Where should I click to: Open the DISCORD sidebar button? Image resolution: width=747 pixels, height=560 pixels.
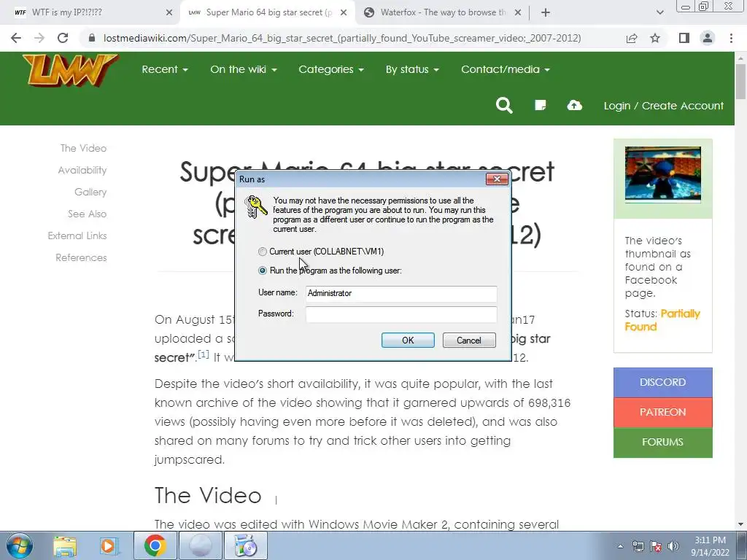[662, 382]
